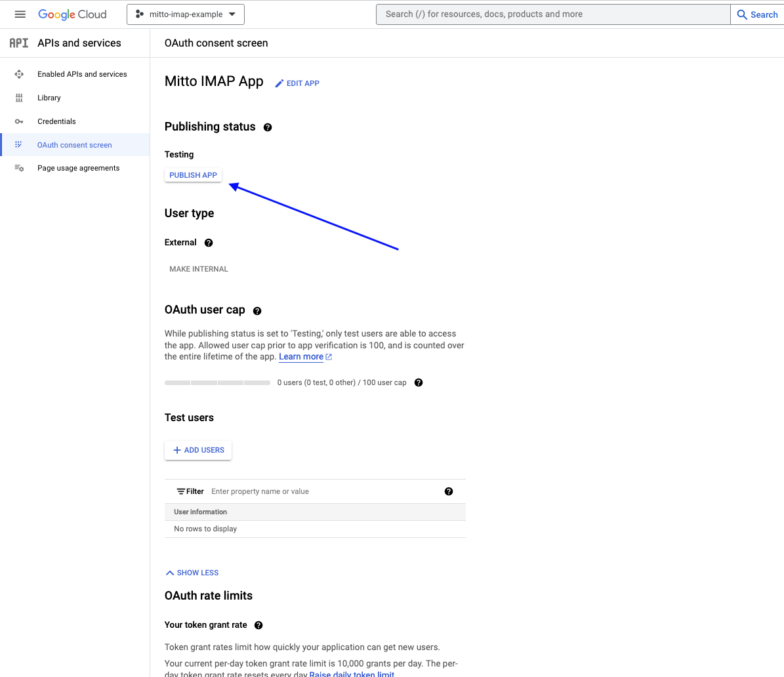Screen dimensions: 784x677
Task: Click the API icon beside APIs and services
Action: (19, 43)
